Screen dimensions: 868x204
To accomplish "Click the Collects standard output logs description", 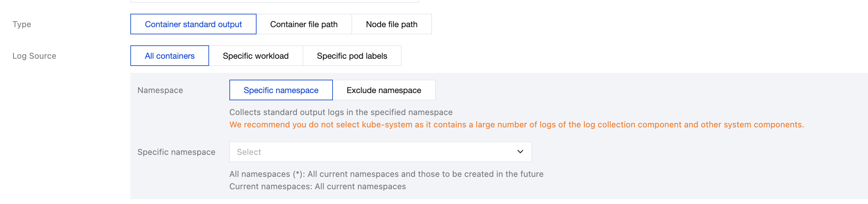I will [340, 112].
